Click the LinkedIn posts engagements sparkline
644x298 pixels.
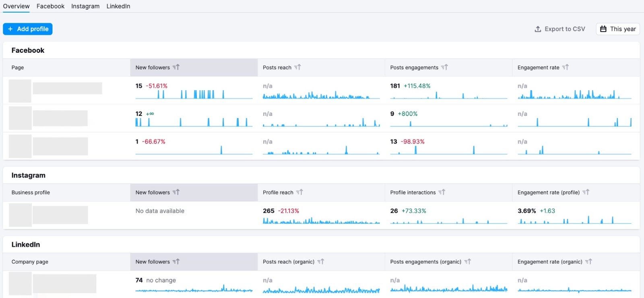tap(449, 289)
